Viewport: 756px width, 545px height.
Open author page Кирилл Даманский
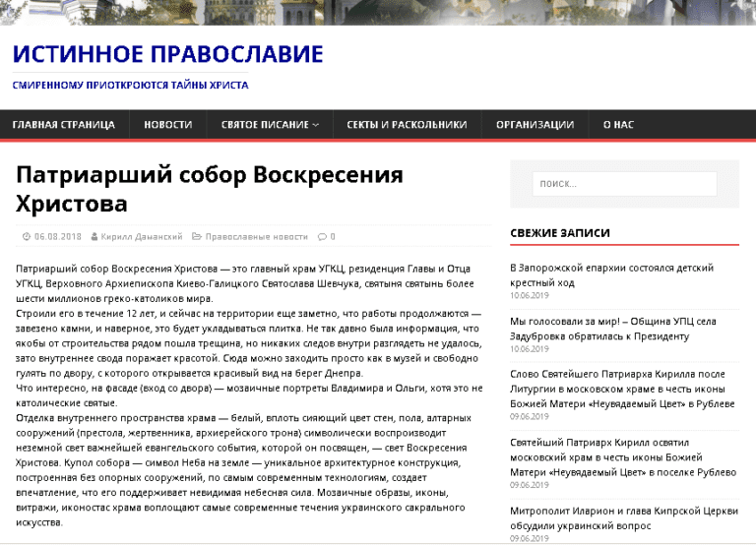pyautogui.click(x=142, y=237)
